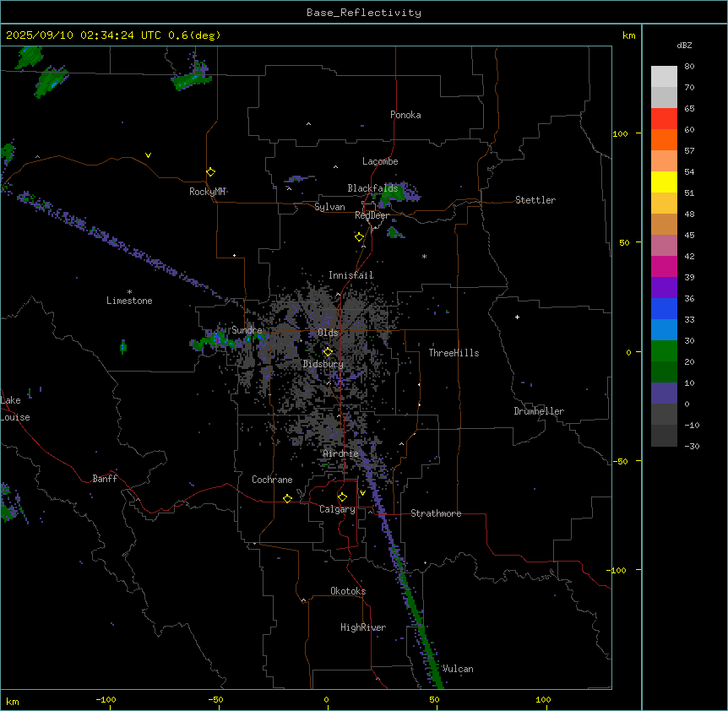Select the Airdrie label on the map

pyautogui.click(x=341, y=453)
